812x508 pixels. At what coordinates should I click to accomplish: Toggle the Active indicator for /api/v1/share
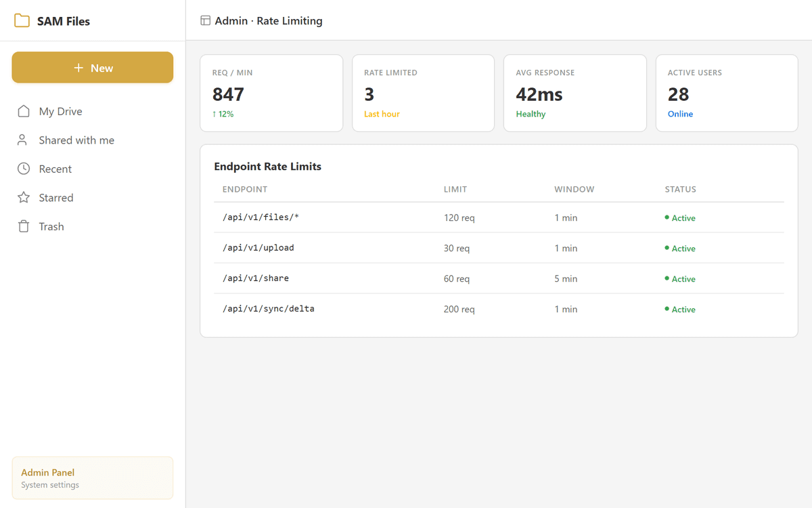668,278
